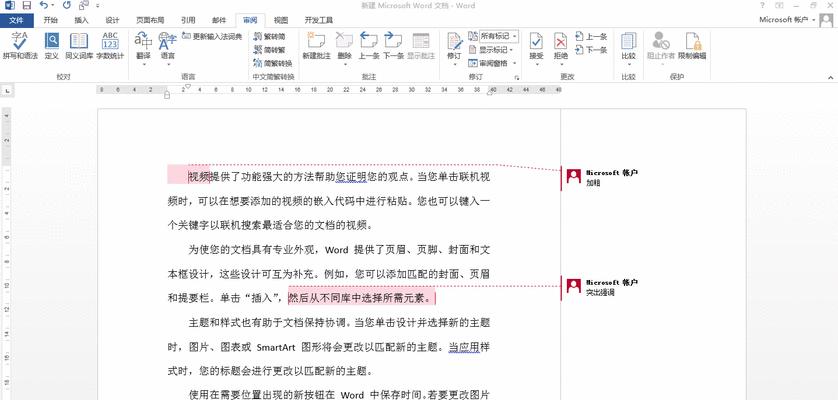Redo the last action
838x400 pixels.
(x=67, y=5)
